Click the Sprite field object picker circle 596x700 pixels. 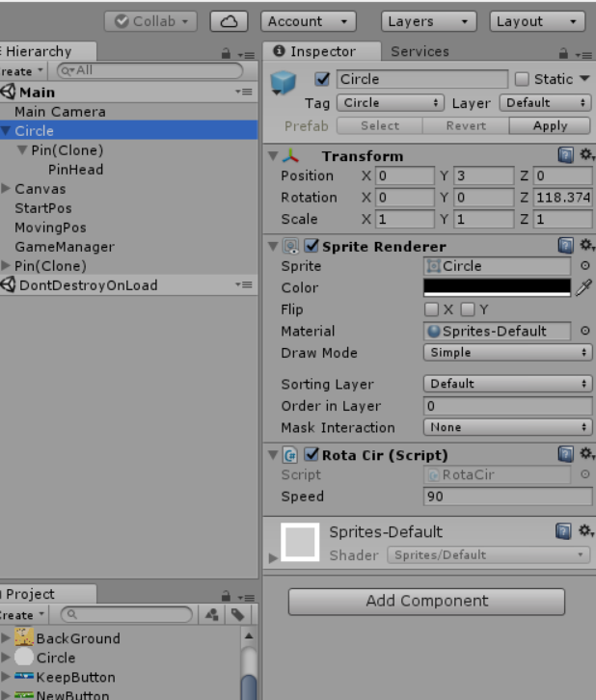click(584, 265)
